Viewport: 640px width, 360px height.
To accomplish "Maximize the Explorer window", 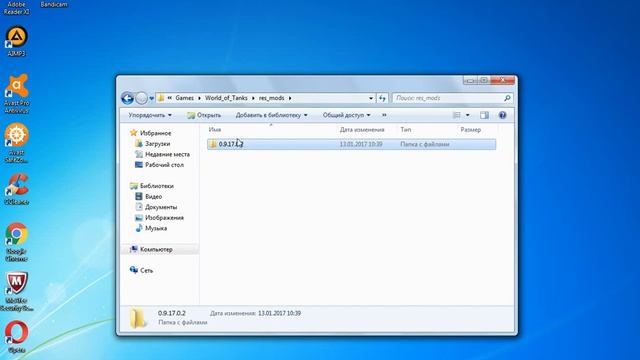I will point(484,81).
